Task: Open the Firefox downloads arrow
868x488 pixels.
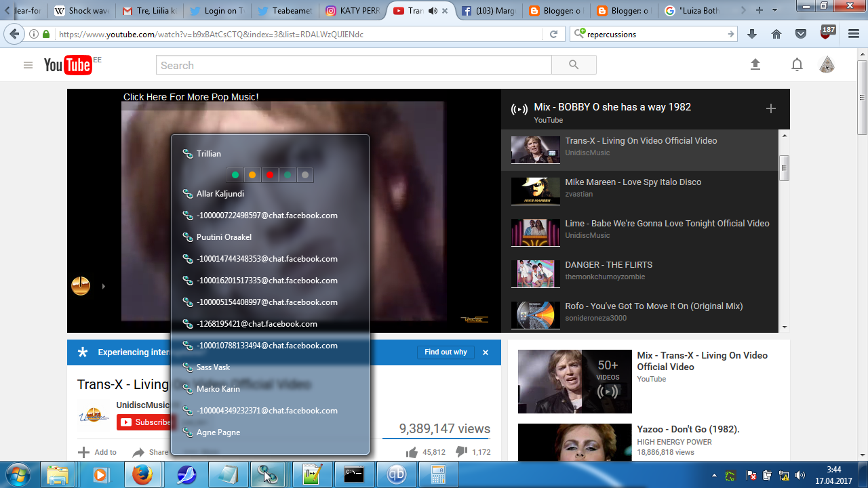Action: coord(752,34)
